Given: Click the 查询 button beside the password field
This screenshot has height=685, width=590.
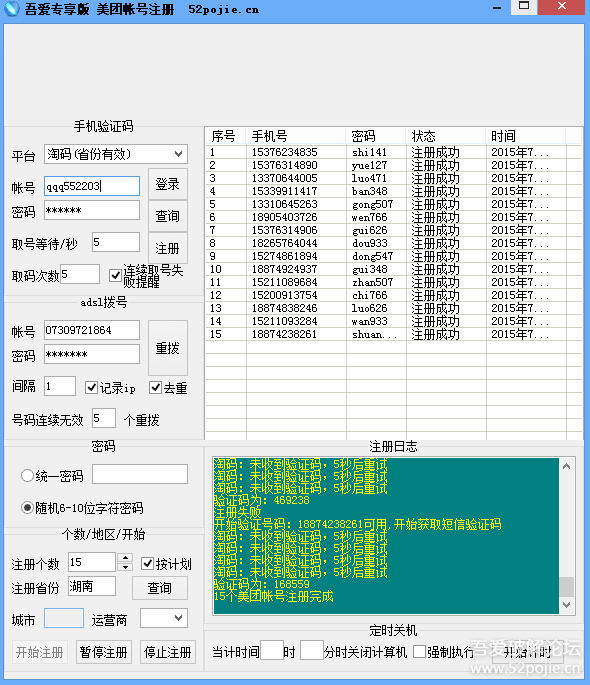Looking at the screenshot, I should [x=168, y=216].
